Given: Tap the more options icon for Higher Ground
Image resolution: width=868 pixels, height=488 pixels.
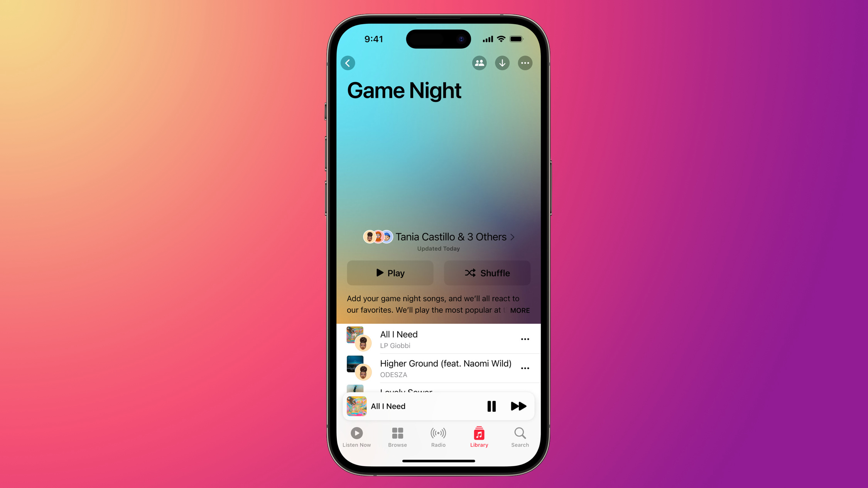Looking at the screenshot, I should pos(524,368).
